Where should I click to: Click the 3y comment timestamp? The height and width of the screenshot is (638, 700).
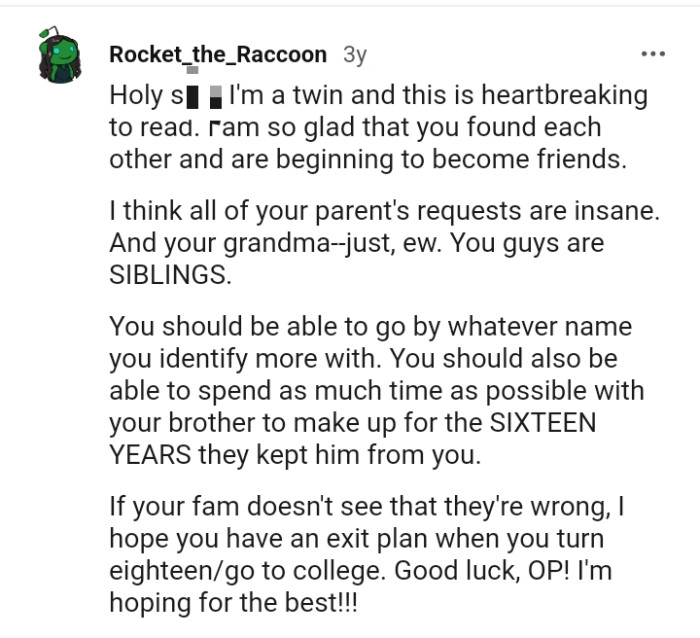354,54
